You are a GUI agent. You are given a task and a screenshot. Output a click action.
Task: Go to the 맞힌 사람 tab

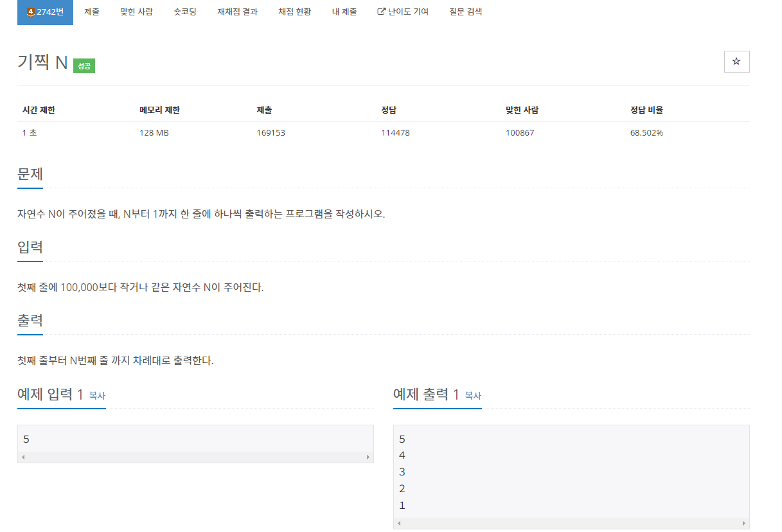coord(136,12)
